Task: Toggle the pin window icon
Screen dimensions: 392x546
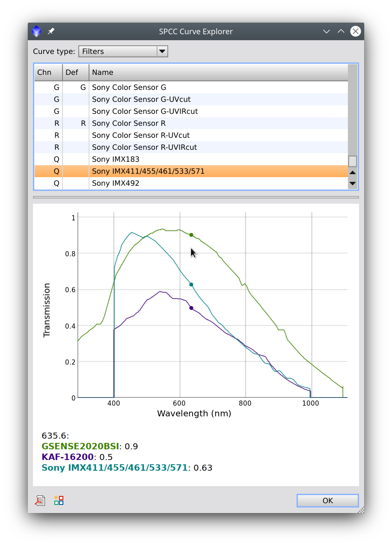Action: coord(51,31)
